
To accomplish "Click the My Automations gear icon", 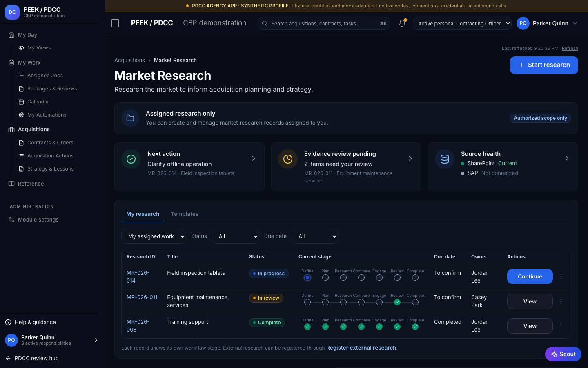I will (21, 115).
